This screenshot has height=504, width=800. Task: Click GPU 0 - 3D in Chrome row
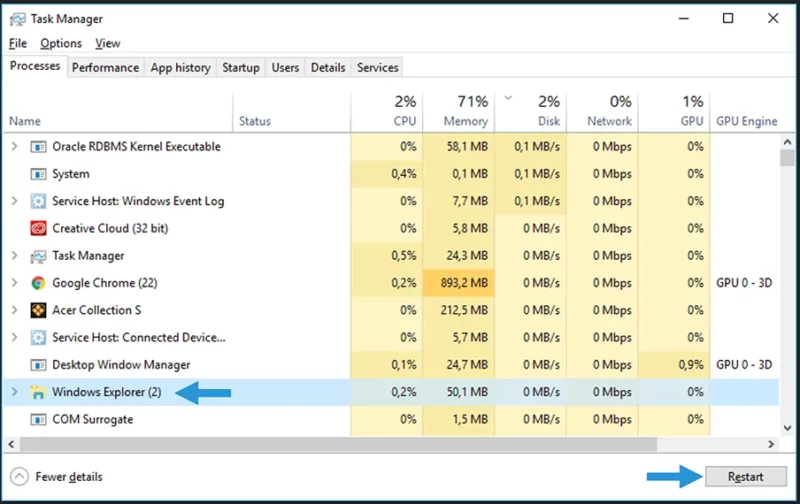[x=744, y=283]
